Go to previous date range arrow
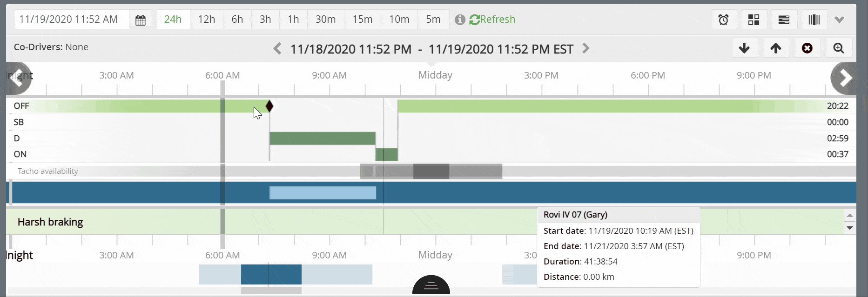The width and height of the screenshot is (868, 297). [277, 48]
